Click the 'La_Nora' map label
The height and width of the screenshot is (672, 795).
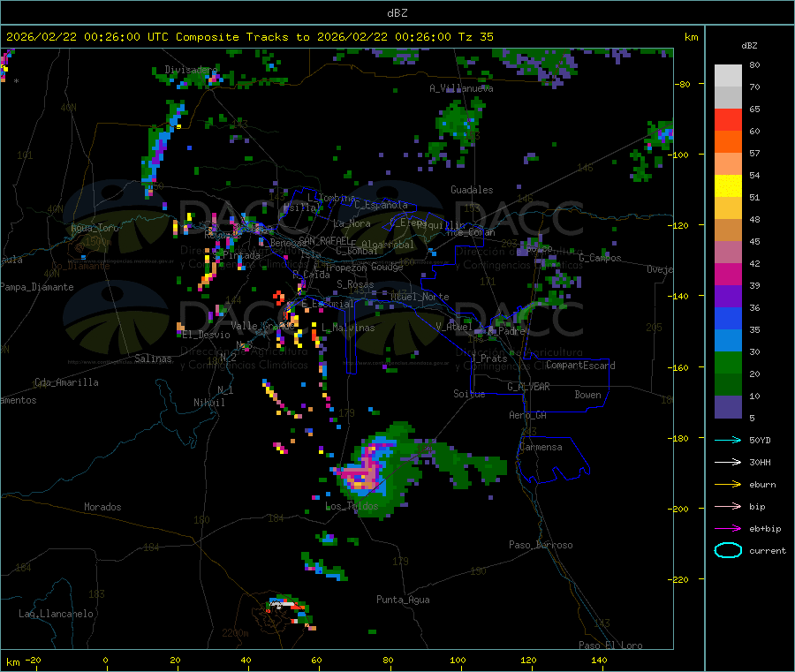[352, 223]
